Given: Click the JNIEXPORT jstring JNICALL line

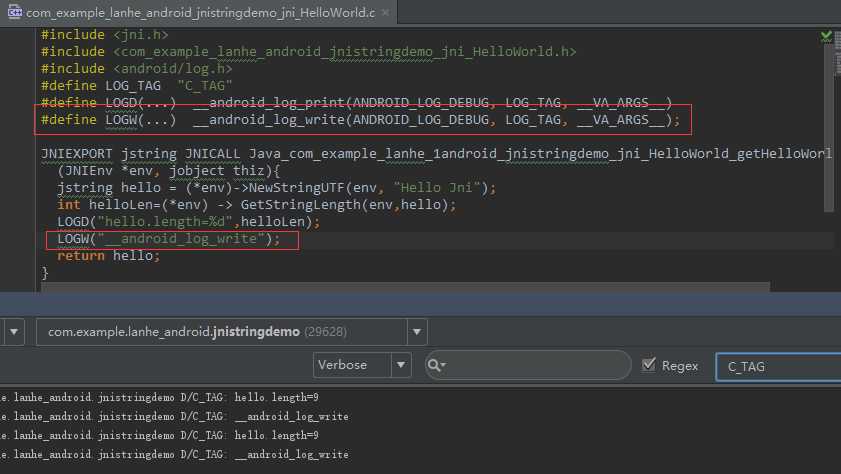Looking at the screenshot, I should [x=437, y=154].
